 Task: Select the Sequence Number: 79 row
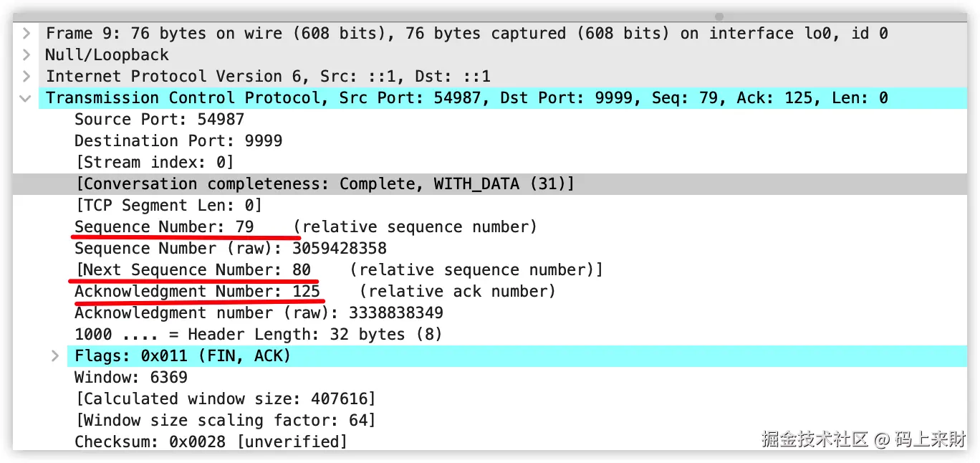164,227
